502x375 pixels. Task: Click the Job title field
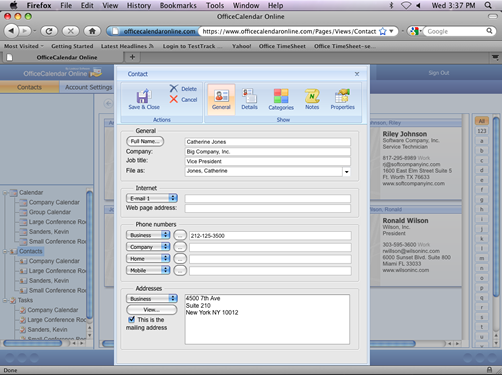[x=268, y=161]
